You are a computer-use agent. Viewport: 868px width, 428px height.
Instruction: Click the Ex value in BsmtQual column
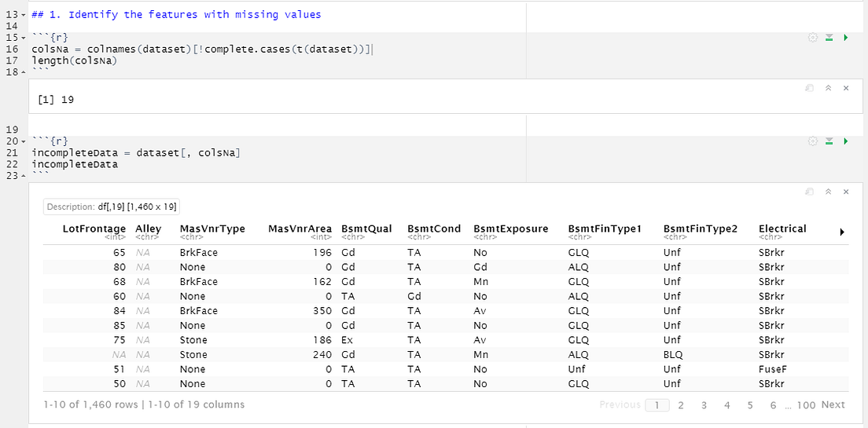pyautogui.click(x=347, y=340)
